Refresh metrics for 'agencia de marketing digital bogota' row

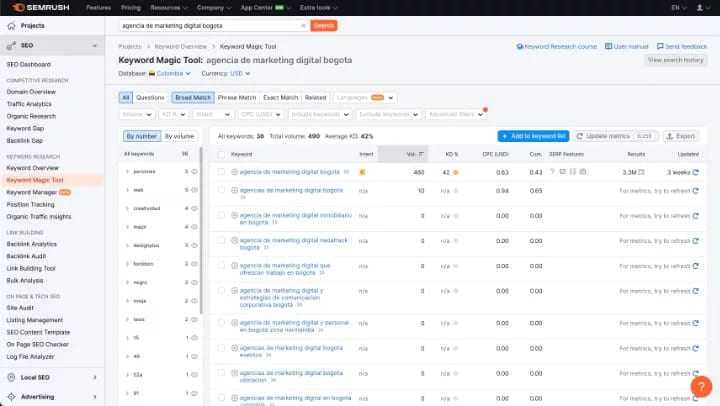click(696, 172)
